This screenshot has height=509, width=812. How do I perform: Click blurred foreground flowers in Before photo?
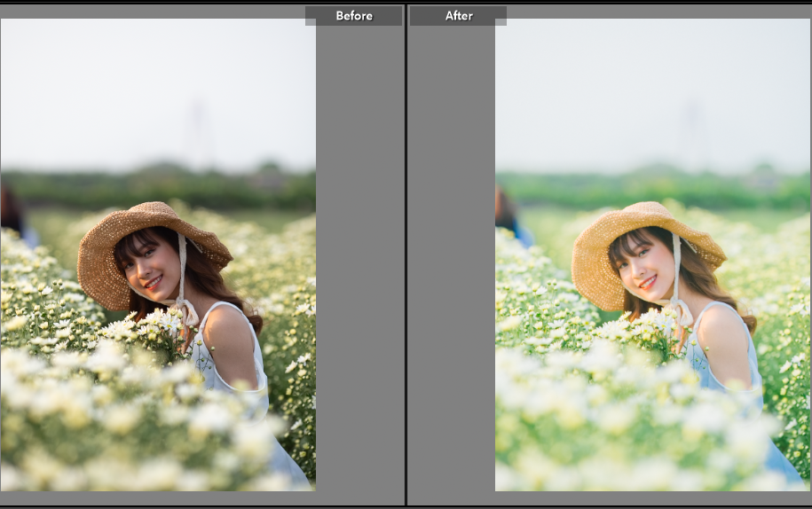coord(133,426)
